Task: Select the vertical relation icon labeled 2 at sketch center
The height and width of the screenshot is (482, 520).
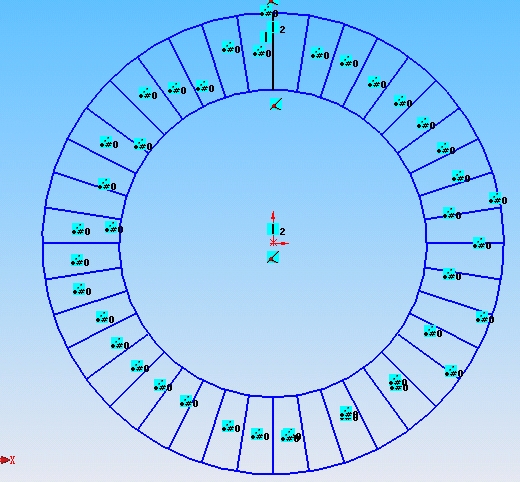Action: coord(273,230)
